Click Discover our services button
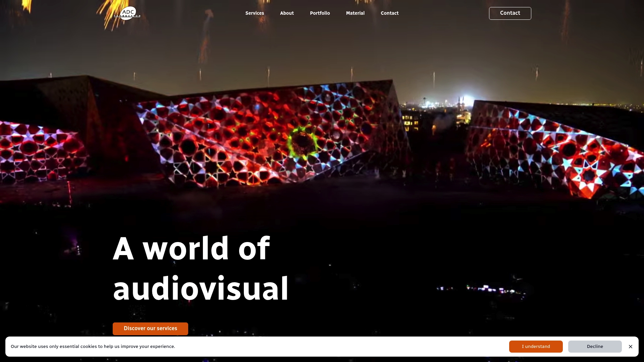 [150, 328]
